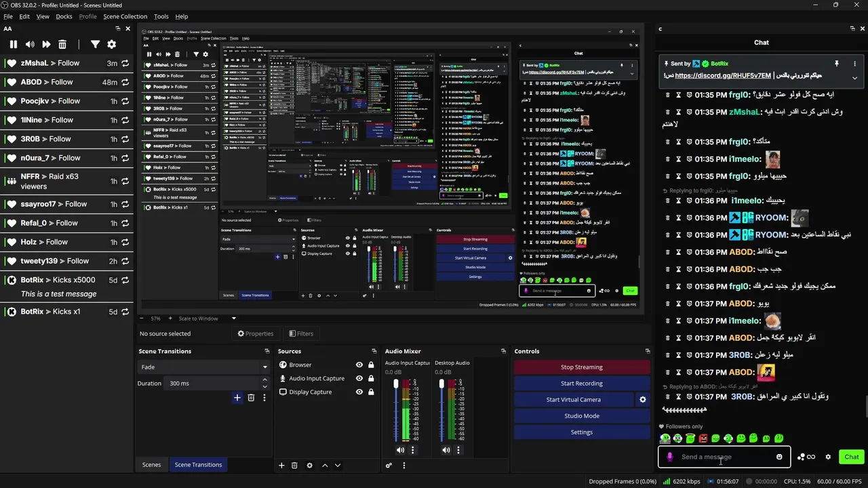Click the green Chat send button
868x488 pixels.
[x=852, y=457]
